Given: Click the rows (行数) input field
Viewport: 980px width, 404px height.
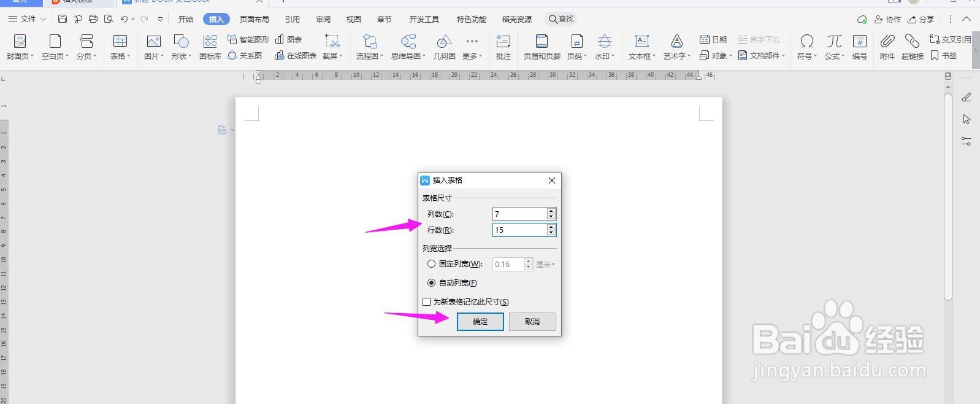Looking at the screenshot, I should pos(519,230).
